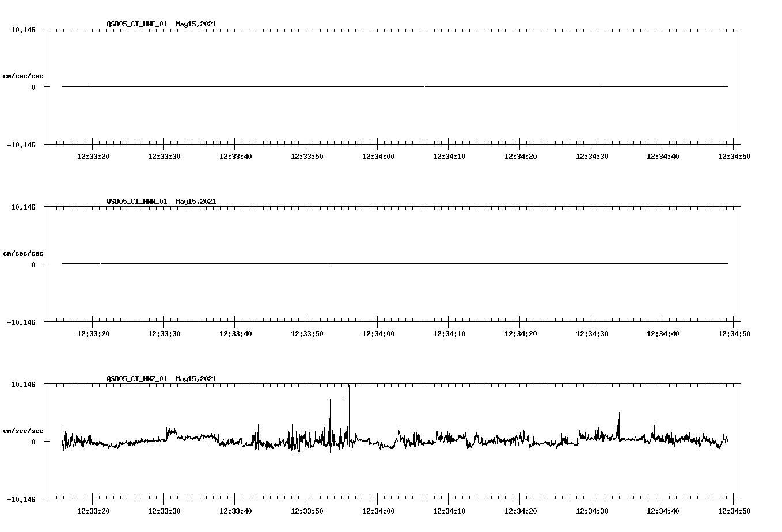Screen dimensions: 782x532
Task: Click the 0 baseline label of the HNN plot
Action: 33,264
